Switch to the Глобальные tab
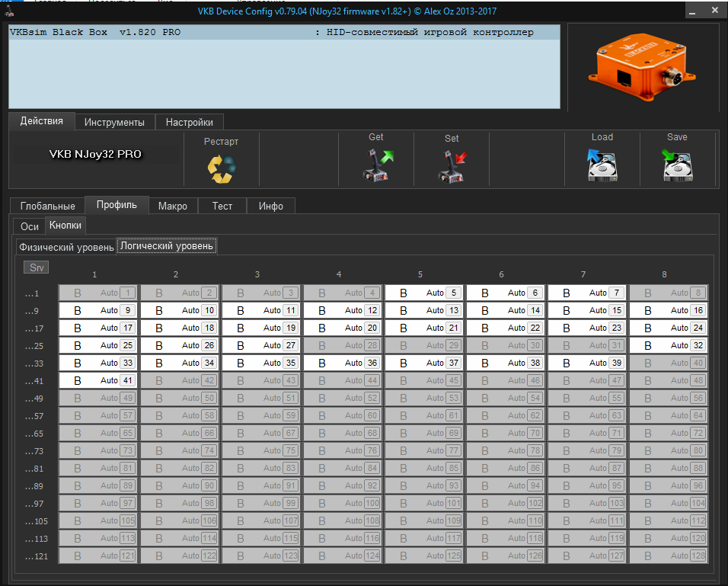The height and width of the screenshot is (586, 728). (47, 206)
